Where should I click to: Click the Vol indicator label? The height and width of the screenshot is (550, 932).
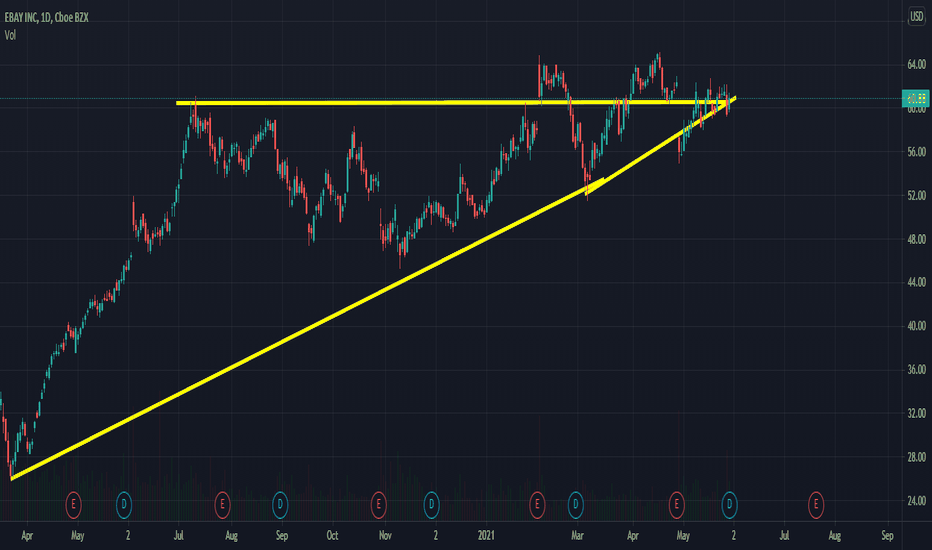10,35
